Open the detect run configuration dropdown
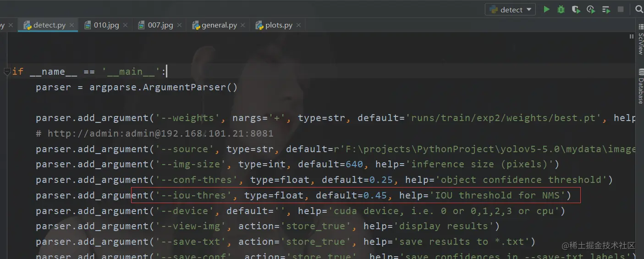 510,10
